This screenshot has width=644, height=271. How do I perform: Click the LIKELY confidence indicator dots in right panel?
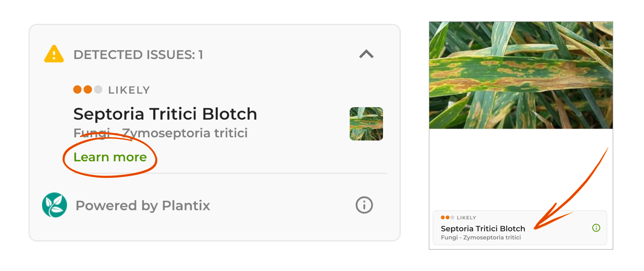tap(447, 217)
